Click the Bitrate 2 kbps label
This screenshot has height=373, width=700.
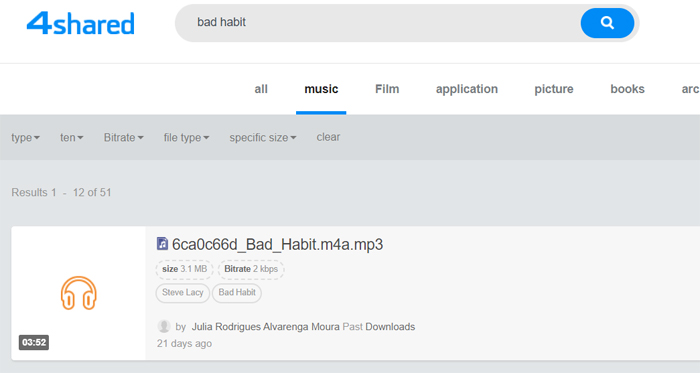pyautogui.click(x=251, y=269)
